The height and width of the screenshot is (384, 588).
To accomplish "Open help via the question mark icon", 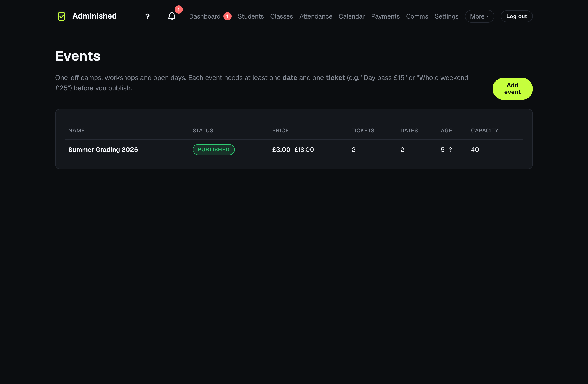I will [147, 16].
